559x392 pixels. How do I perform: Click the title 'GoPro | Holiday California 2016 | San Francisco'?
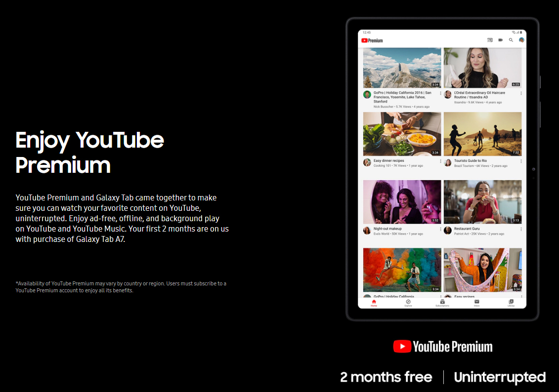pyautogui.click(x=402, y=97)
